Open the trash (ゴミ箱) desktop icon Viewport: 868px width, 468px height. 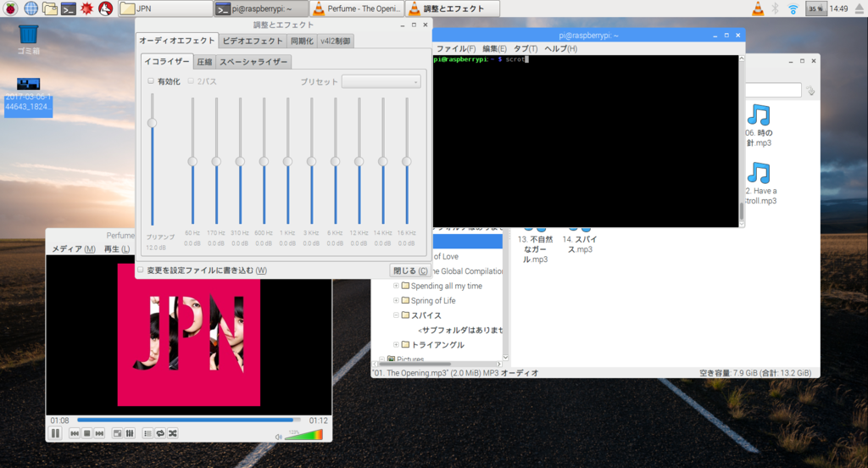[x=28, y=39]
